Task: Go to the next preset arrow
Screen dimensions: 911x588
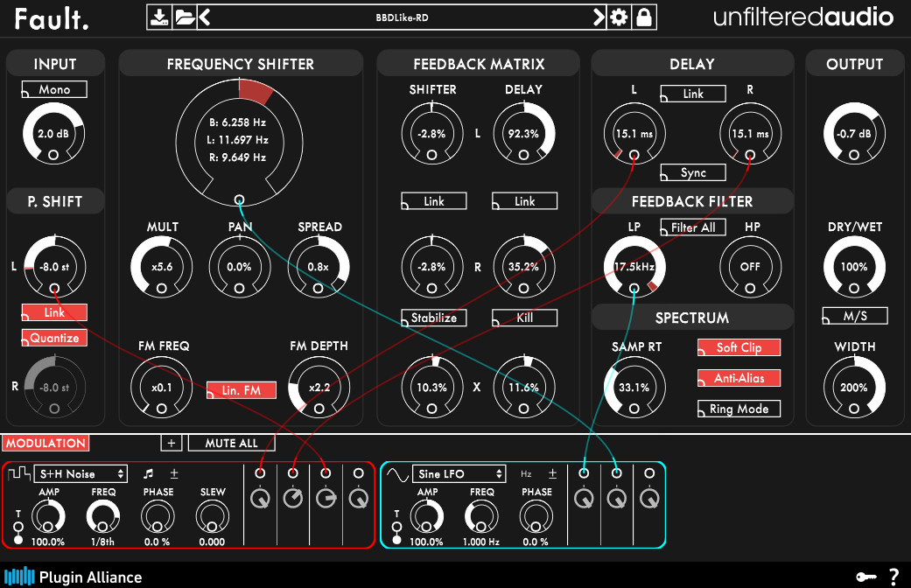Action: 599,17
